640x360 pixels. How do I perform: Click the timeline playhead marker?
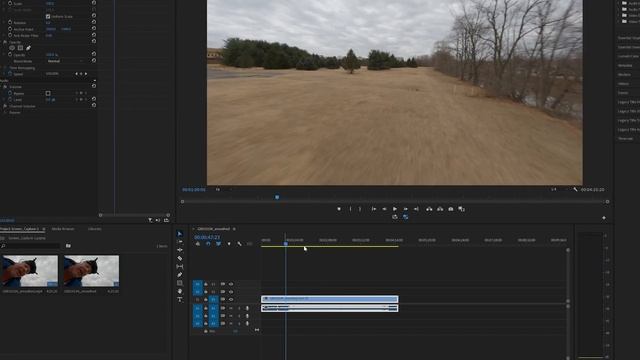(x=286, y=243)
